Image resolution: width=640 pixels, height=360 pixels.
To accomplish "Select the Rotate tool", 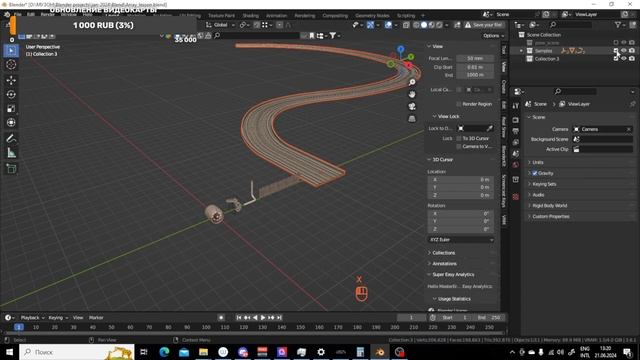I will point(11,94).
